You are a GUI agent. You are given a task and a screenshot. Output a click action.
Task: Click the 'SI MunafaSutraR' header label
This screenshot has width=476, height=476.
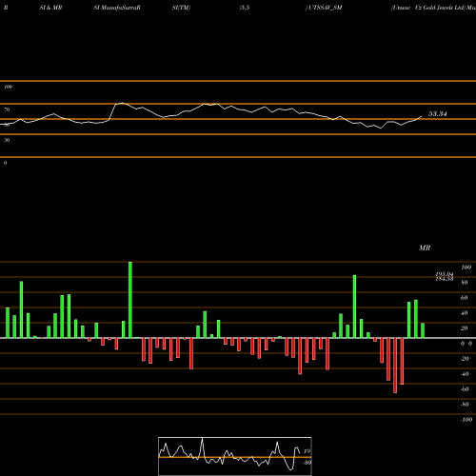pyautogui.click(x=117, y=8)
